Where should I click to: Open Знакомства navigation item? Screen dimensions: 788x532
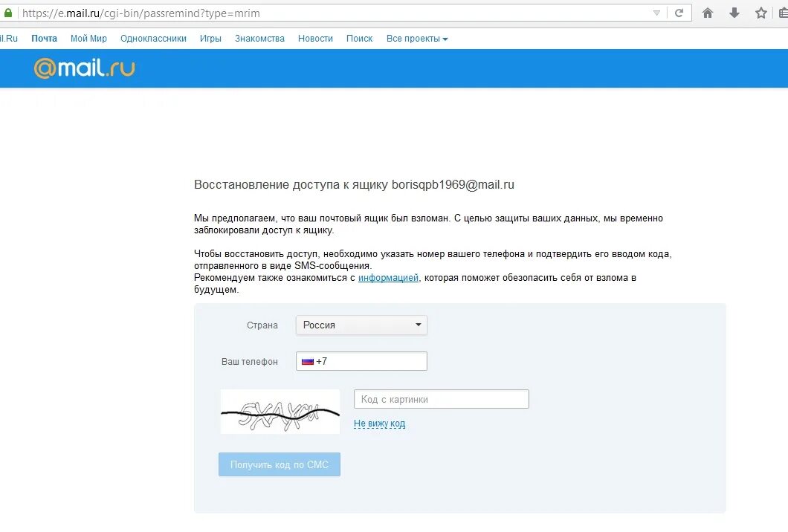[259, 39]
